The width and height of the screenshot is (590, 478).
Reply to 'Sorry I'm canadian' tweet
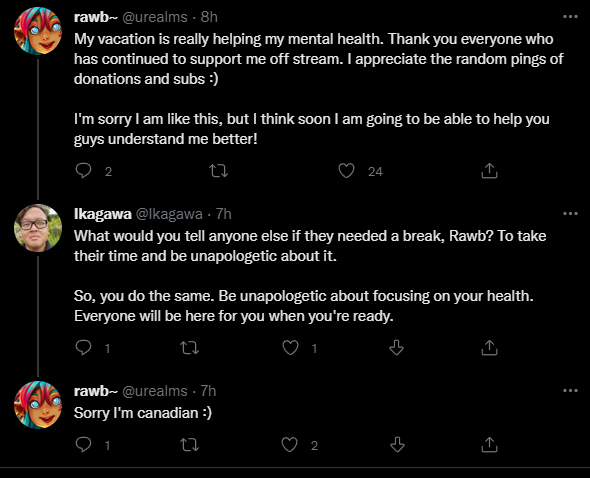coord(83,445)
